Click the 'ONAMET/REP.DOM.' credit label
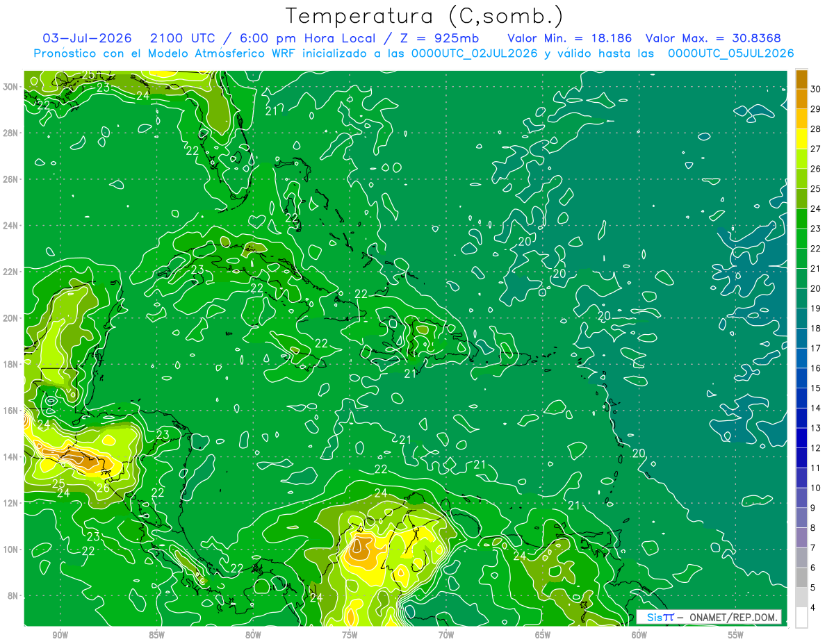The height and width of the screenshot is (644, 834). (734, 617)
